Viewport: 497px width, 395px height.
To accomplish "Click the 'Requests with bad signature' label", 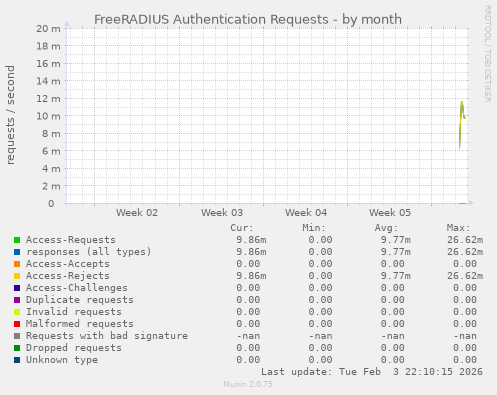I will 107,336.
